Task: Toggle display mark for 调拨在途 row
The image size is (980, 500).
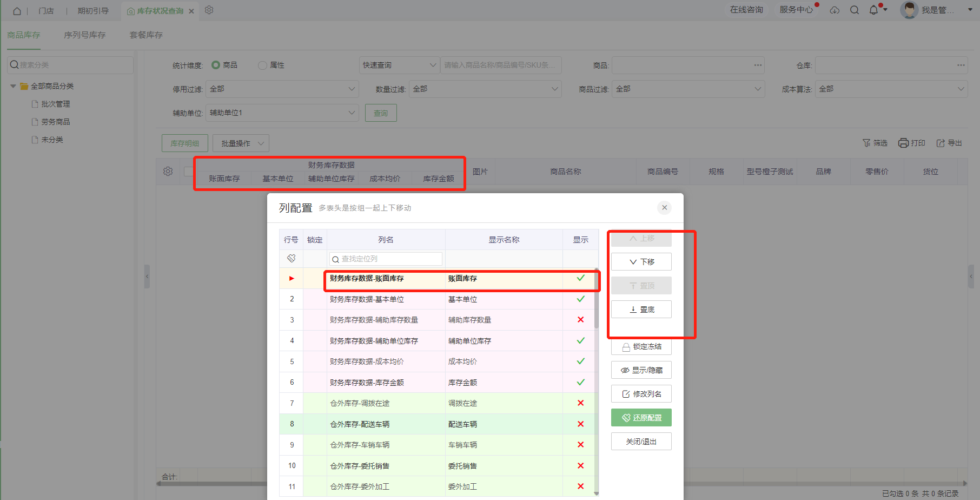Action: click(580, 403)
